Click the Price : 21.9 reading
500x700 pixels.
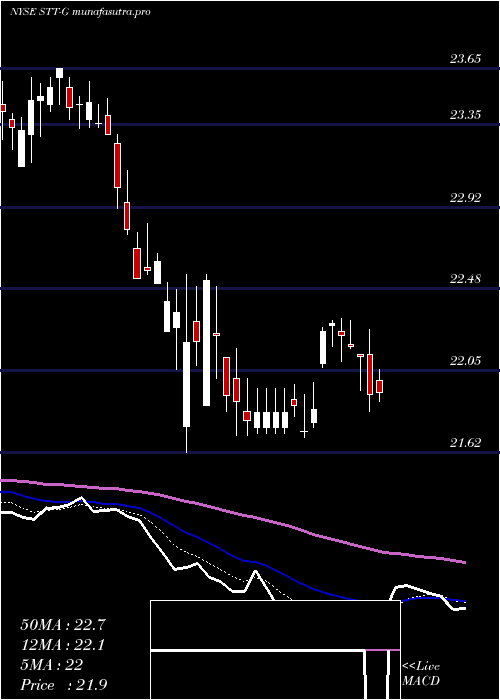point(63,685)
